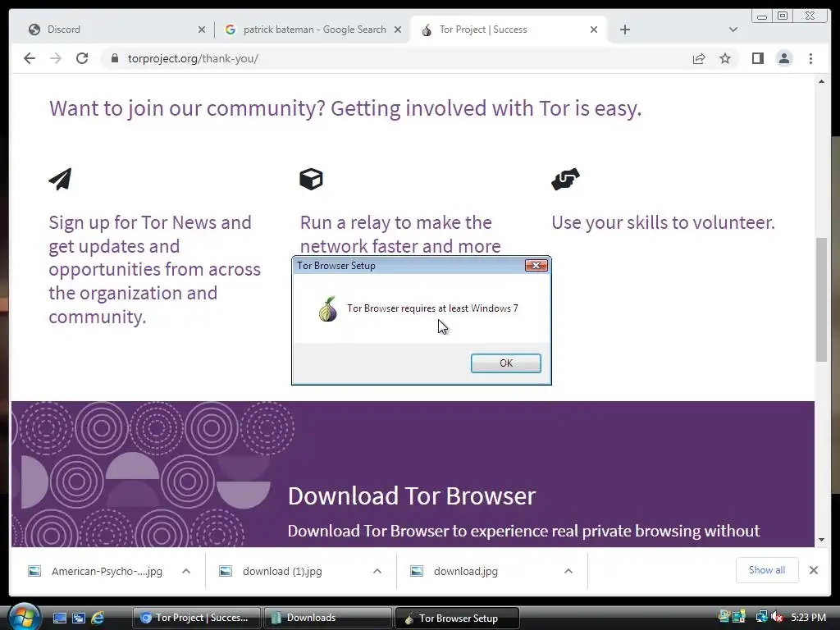Click the download.jpg file icon
The width and height of the screenshot is (840, 630).
coord(417,571)
